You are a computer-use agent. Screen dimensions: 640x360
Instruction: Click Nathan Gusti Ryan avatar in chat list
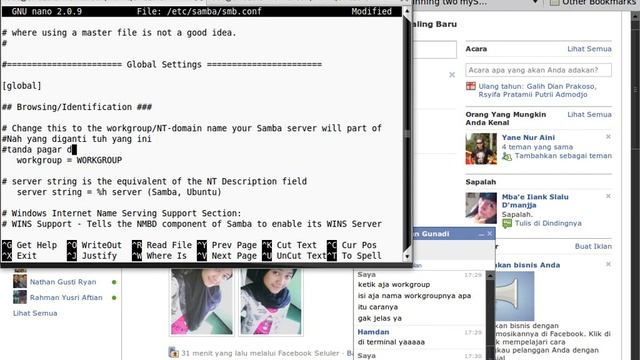(x=20, y=281)
